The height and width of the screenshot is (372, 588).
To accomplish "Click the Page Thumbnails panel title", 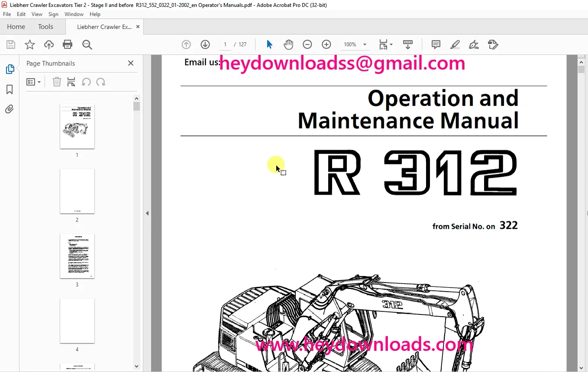I will [x=51, y=63].
